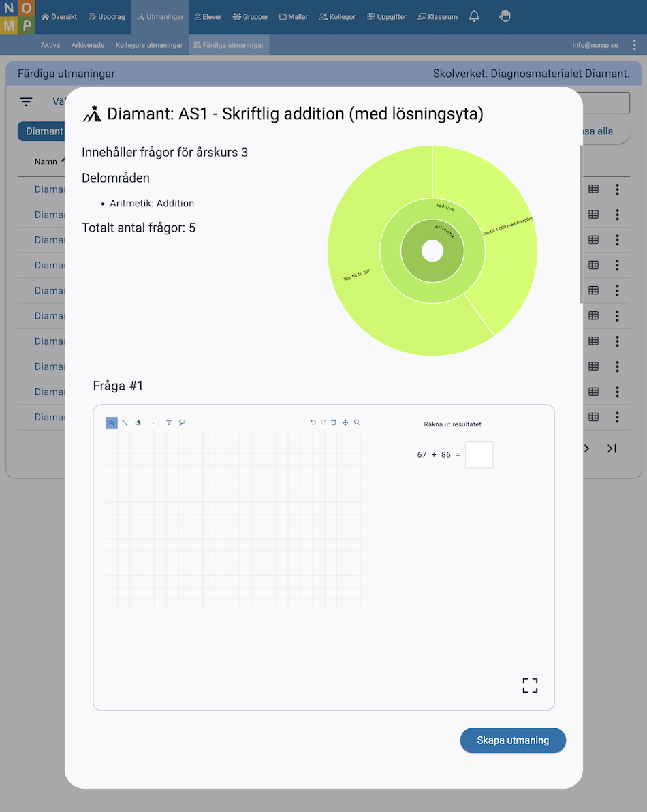Click the Aritmetik ring in the sunburst chart
Image resolution: width=647 pixels, height=812 pixels.
tap(432, 271)
